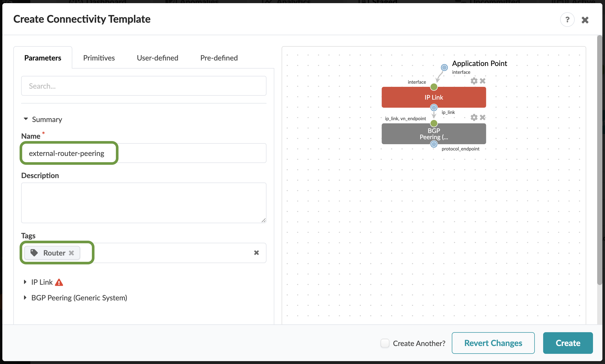605x364 pixels.
Task: Select the Parameters tab
Action: pyautogui.click(x=43, y=58)
